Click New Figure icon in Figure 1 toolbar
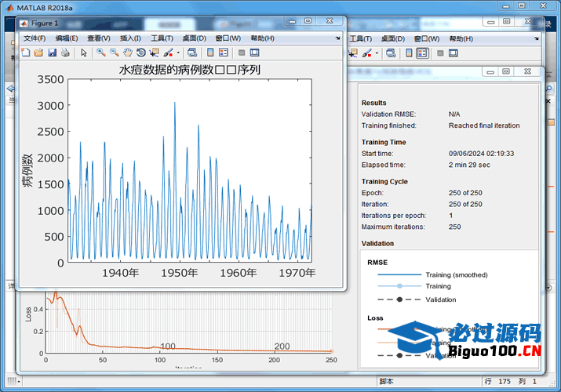The image size is (561, 392). tap(25, 53)
